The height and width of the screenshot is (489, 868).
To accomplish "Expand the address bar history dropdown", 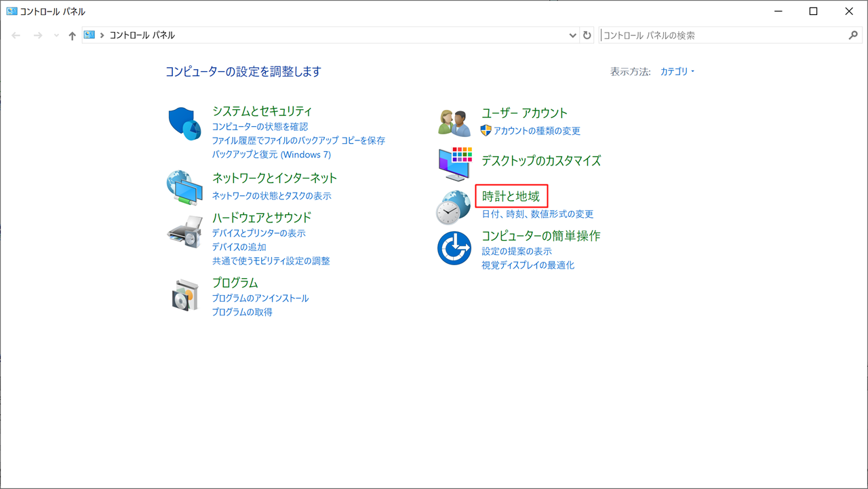I will (x=572, y=35).
